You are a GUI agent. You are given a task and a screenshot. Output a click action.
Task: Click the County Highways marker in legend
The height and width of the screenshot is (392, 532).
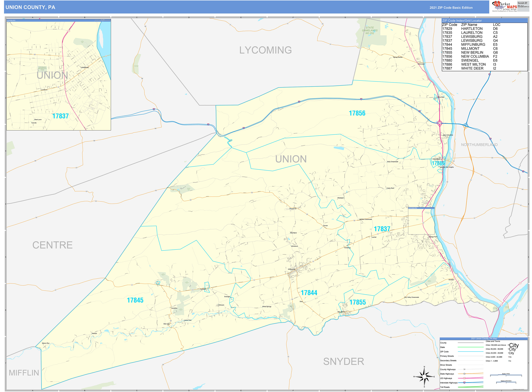pyautogui.click(x=464, y=369)
